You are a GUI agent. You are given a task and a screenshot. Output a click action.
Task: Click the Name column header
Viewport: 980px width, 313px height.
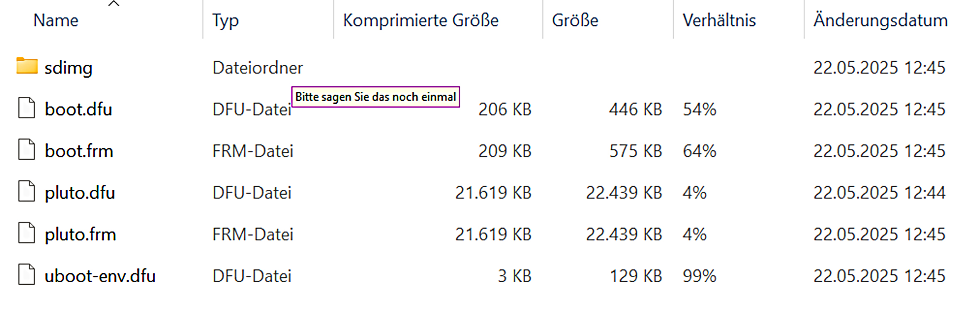pos(56,20)
